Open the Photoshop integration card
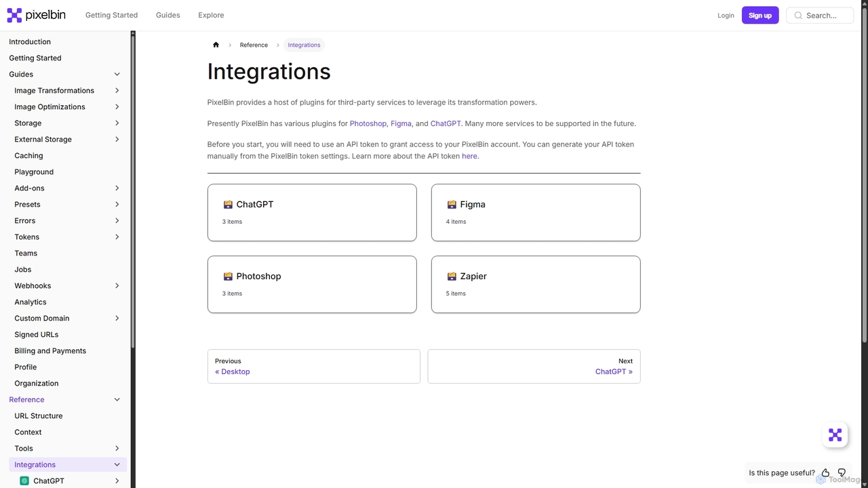868x488 pixels. [x=312, y=285]
